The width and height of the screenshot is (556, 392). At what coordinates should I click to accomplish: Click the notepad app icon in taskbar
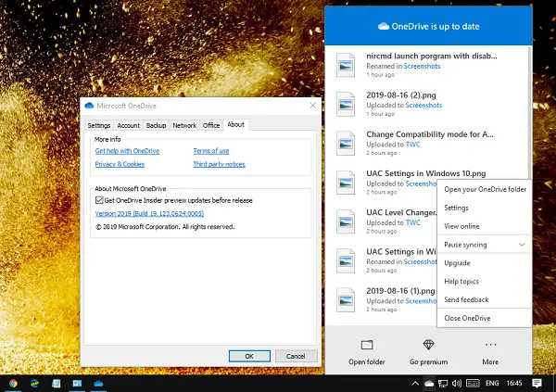pos(56,384)
